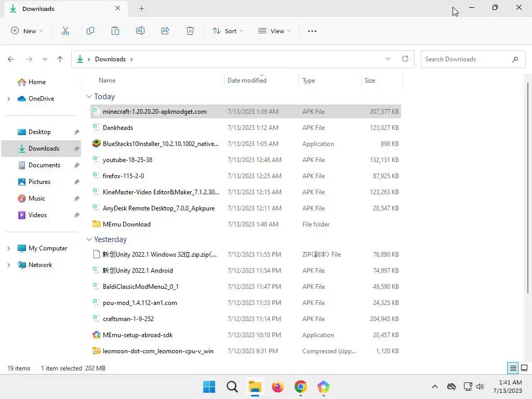Click the volume speaker tray icon
The width and height of the screenshot is (532, 399).
point(480,387)
